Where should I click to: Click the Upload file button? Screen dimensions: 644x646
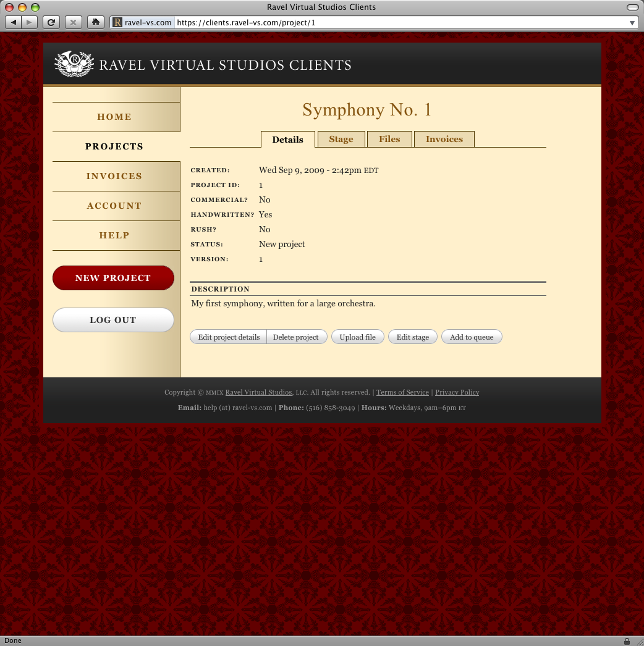pyautogui.click(x=357, y=337)
